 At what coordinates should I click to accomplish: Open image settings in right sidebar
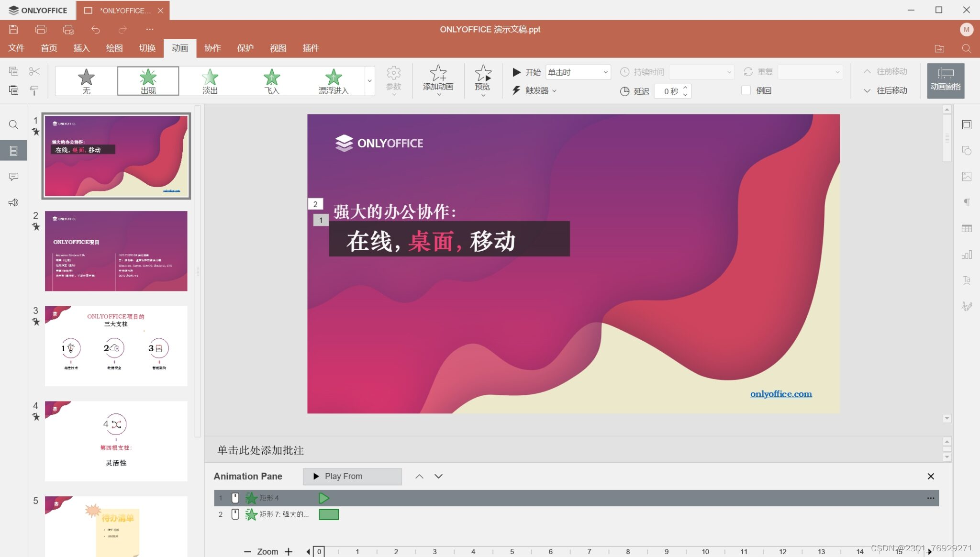(967, 177)
